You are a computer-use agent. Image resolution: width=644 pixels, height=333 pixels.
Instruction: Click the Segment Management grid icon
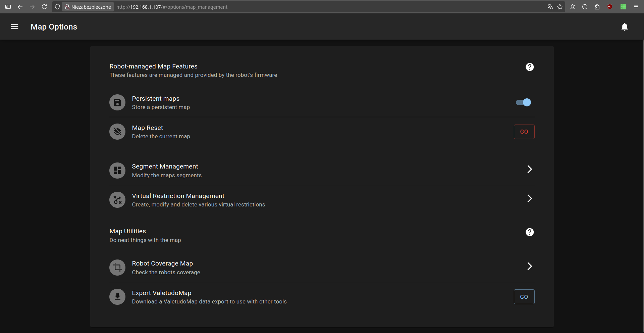click(x=117, y=171)
